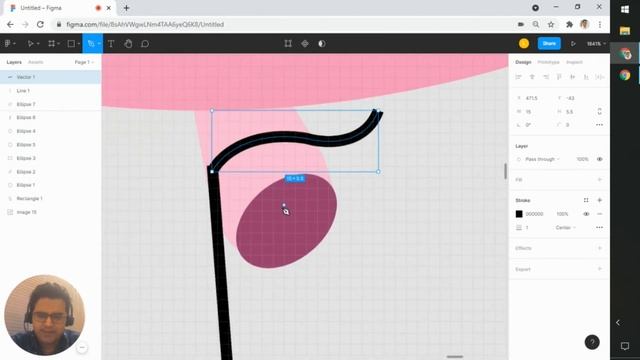Click the Create Component icon
The width and height of the screenshot is (640, 360).
coord(305,44)
